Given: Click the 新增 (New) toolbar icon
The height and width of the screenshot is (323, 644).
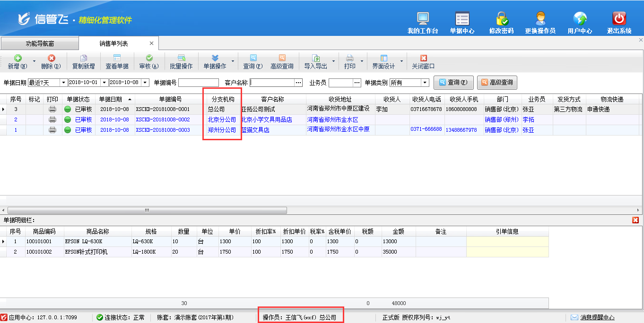Looking at the screenshot, I should (17, 59).
